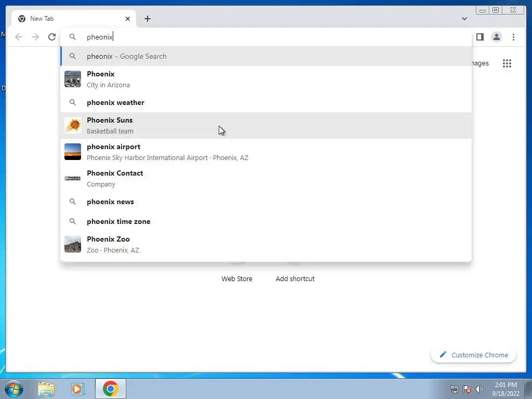Click the Chrome taskbar icon
The height and width of the screenshot is (399, 532).
(111, 389)
